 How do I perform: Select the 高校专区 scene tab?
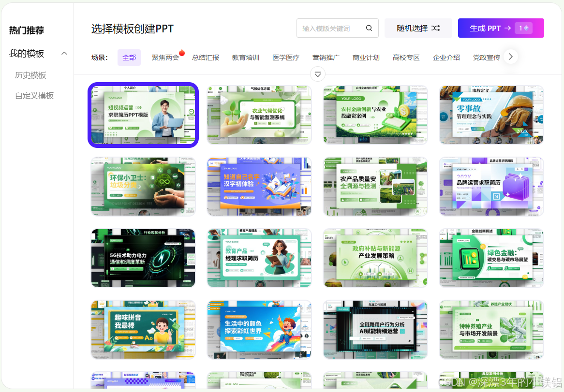tap(406, 58)
